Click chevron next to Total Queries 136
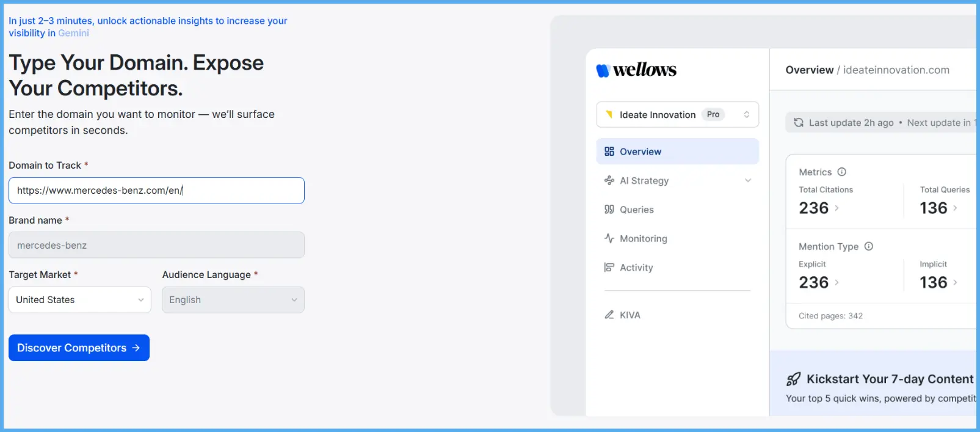Screen dimensions: 980x432 pos(955,208)
